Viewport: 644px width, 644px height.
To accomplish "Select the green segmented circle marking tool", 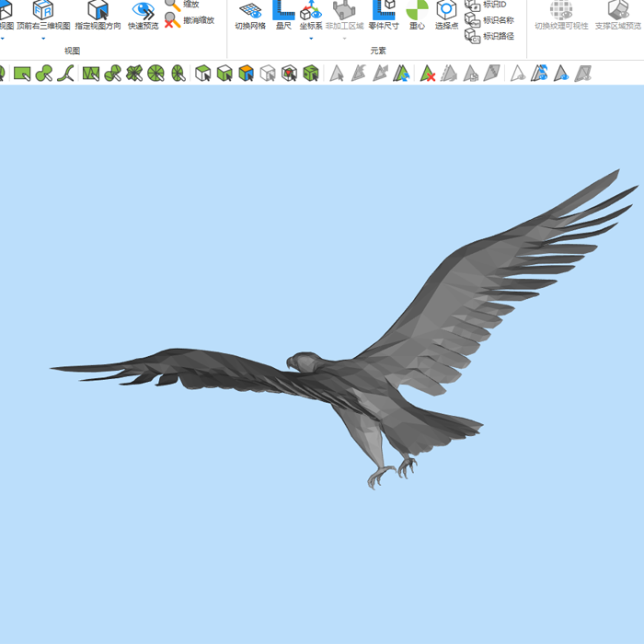I will (x=156, y=74).
